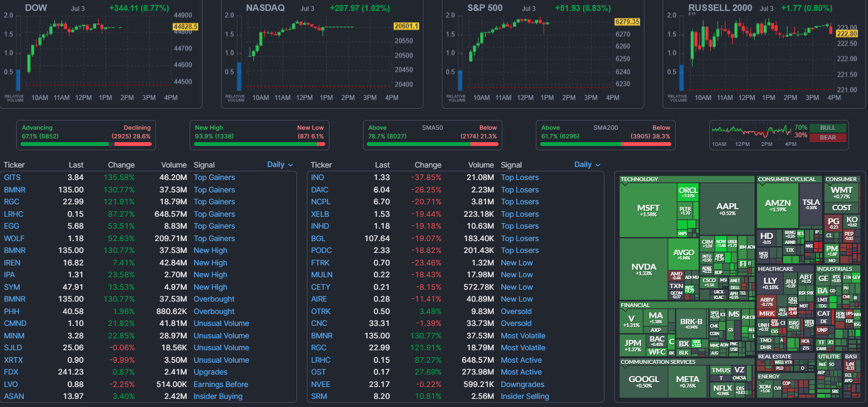
Task: Open the EGG ticker link
Action: 11,226
